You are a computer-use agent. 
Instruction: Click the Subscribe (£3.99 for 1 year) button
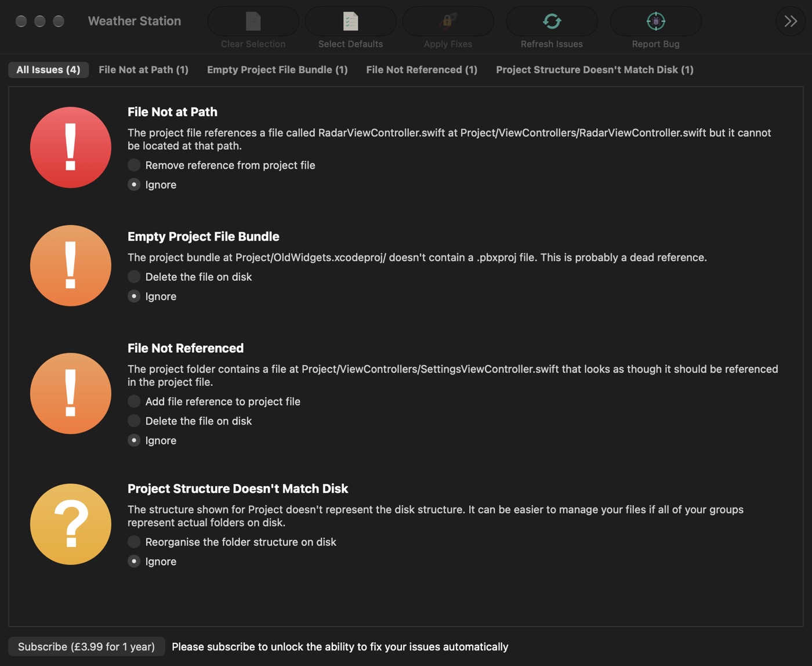tap(86, 646)
